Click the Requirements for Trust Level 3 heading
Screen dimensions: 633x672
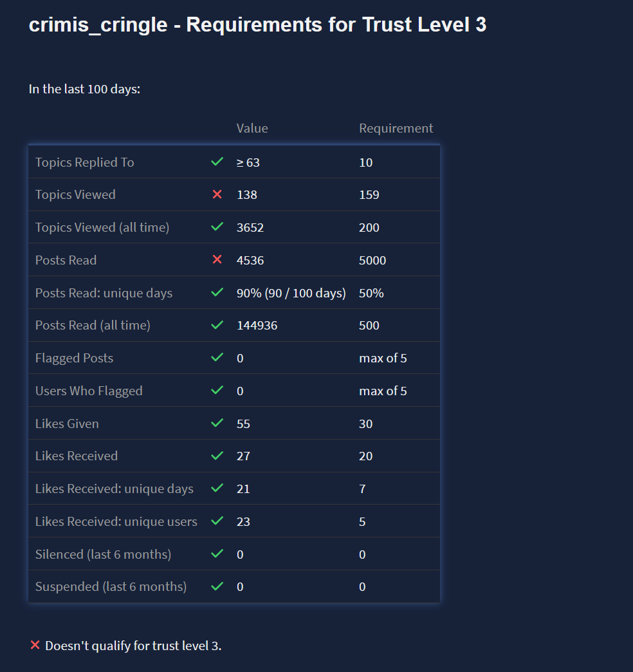tap(257, 25)
